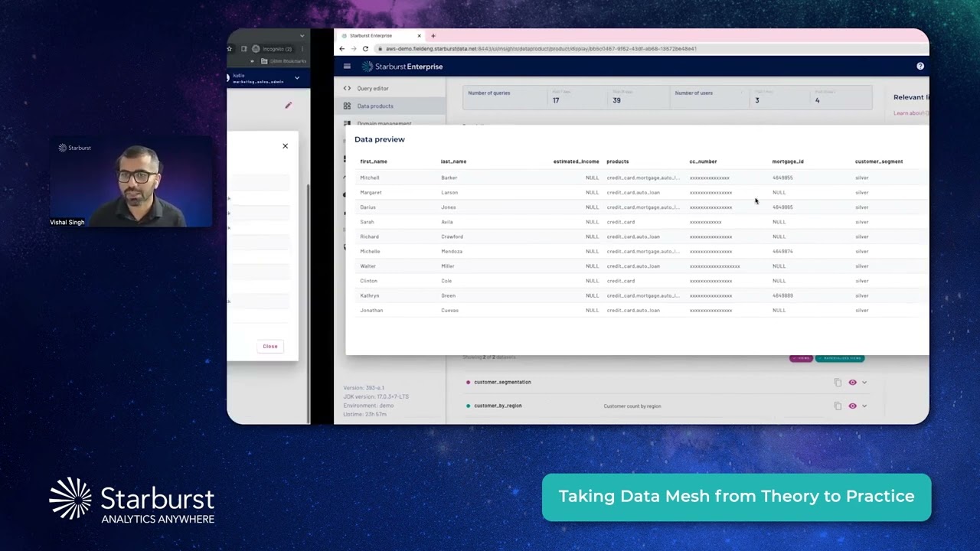The width and height of the screenshot is (980, 551).
Task: Open Query editor from the sidebar
Action: 372,89
